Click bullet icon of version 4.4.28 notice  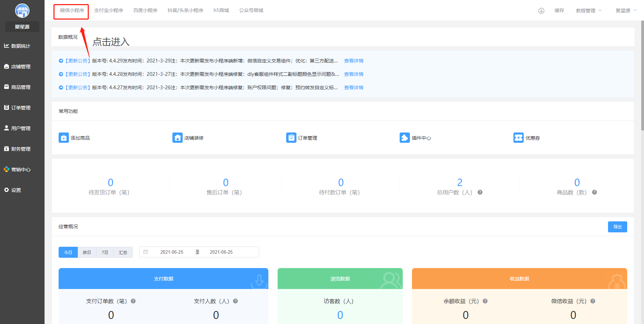[x=61, y=74]
